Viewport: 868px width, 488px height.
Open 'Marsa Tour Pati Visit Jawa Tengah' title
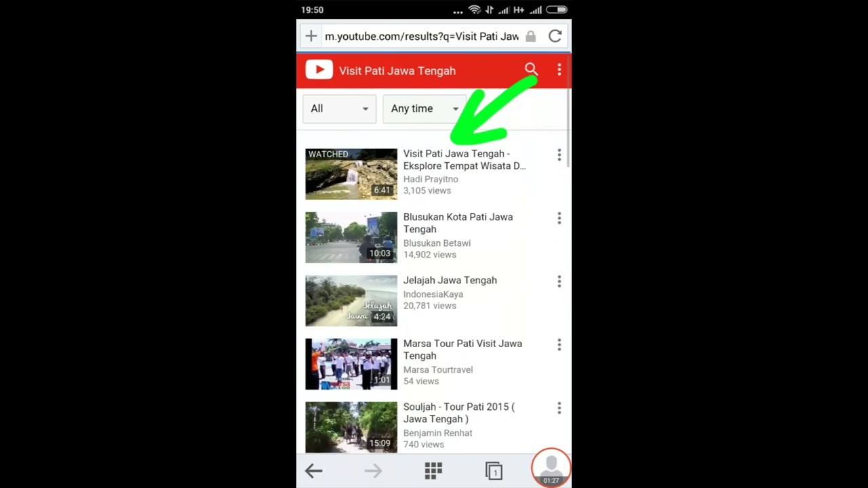click(x=462, y=350)
